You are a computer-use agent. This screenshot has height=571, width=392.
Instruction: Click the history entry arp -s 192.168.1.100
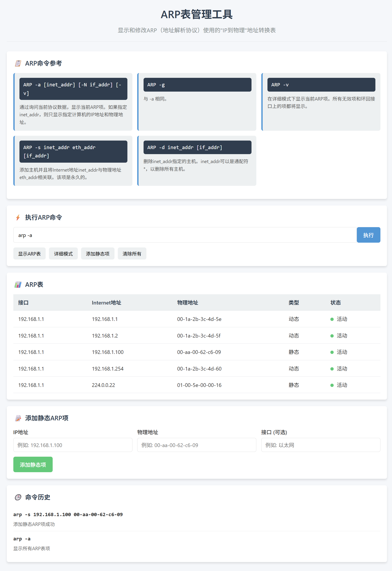click(68, 514)
